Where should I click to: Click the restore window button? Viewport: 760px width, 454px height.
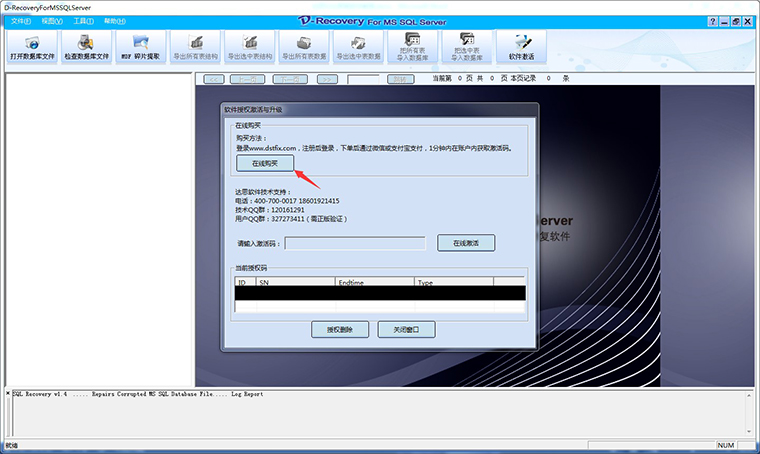[736, 22]
